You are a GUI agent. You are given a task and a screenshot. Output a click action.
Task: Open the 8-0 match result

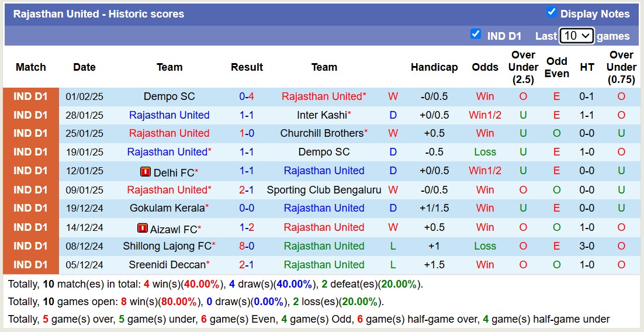(247, 246)
